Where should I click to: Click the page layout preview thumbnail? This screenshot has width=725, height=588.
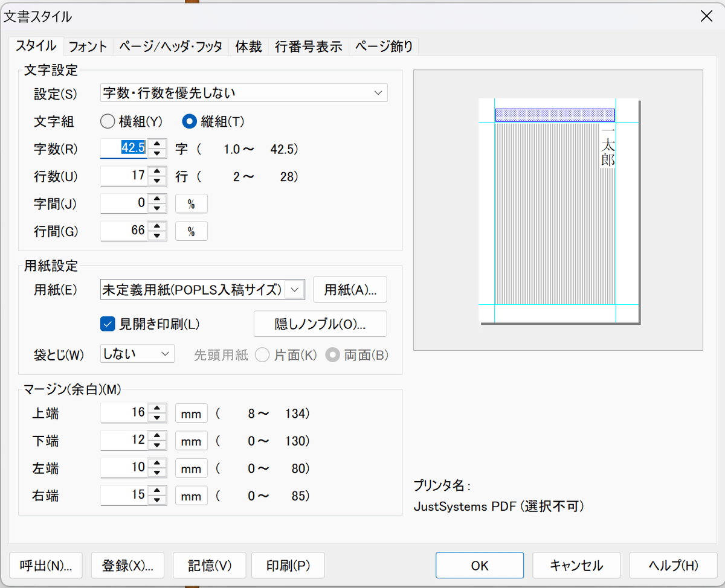pyautogui.click(x=558, y=211)
